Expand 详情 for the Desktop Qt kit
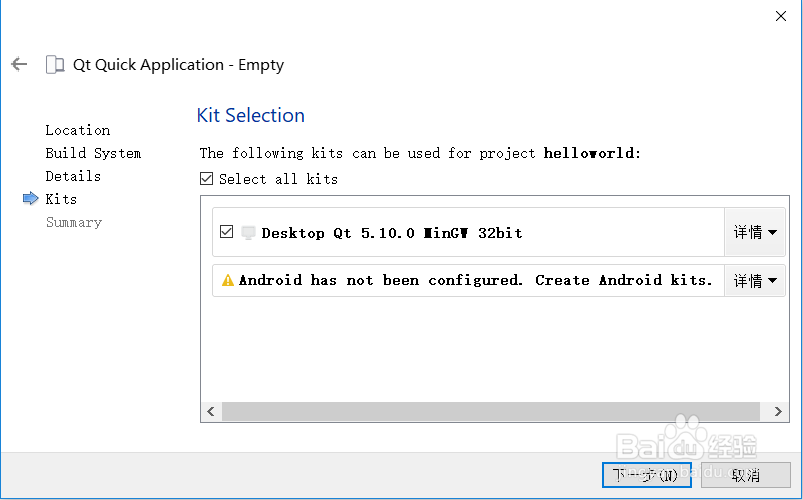This screenshot has width=803, height=500. pyautogui.click(x=755, y=232)
